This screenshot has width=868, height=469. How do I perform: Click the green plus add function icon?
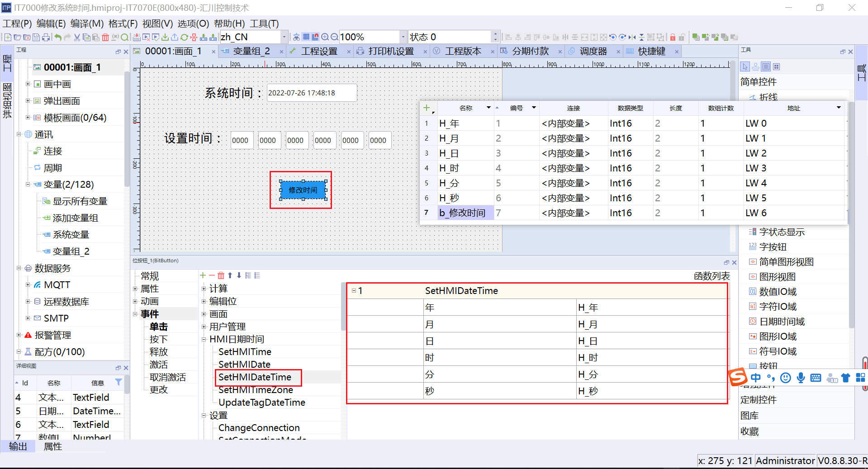203,275
